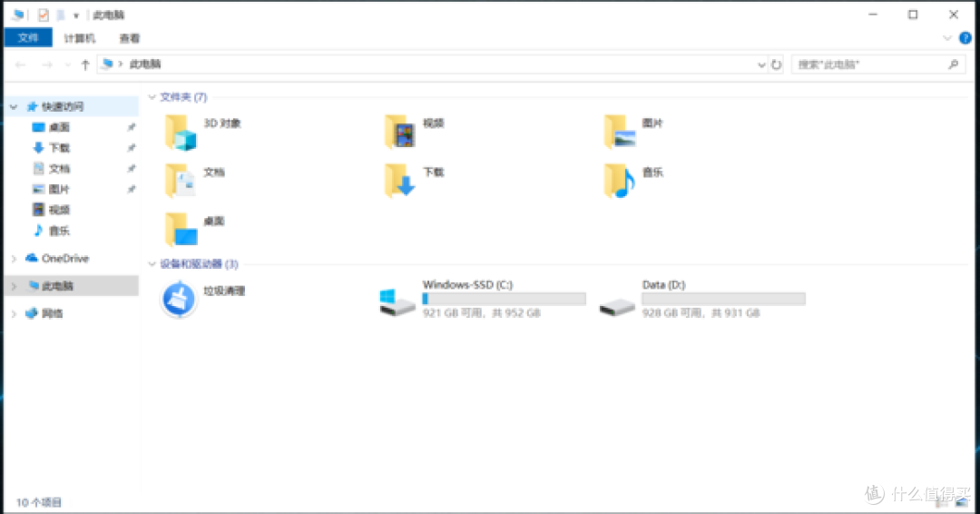Click the pin icon beside 桌面
980x514 pixels.
(x=132, y=127)
